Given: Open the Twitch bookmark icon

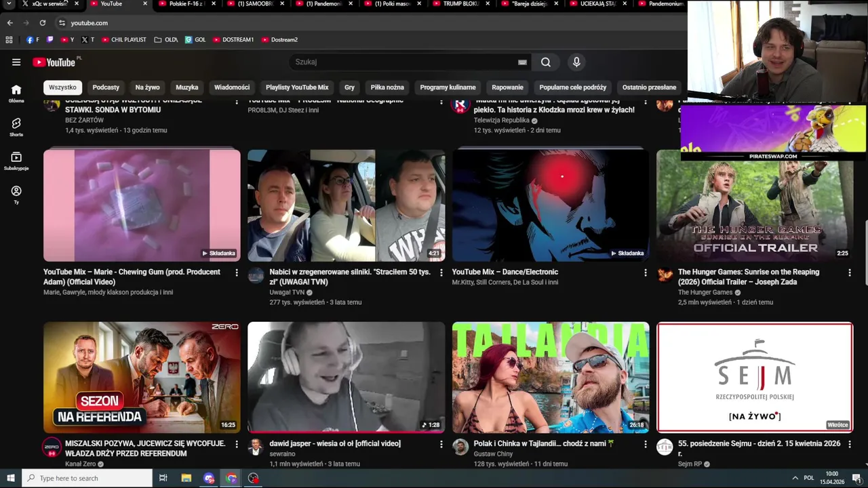Looking at the screenshot, I should tap(50, 39).
